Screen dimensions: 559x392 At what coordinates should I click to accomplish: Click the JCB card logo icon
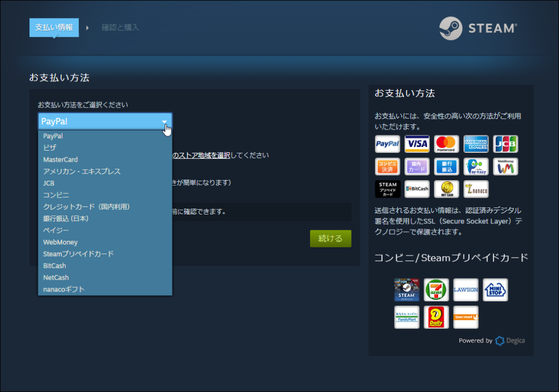point(506,144)
